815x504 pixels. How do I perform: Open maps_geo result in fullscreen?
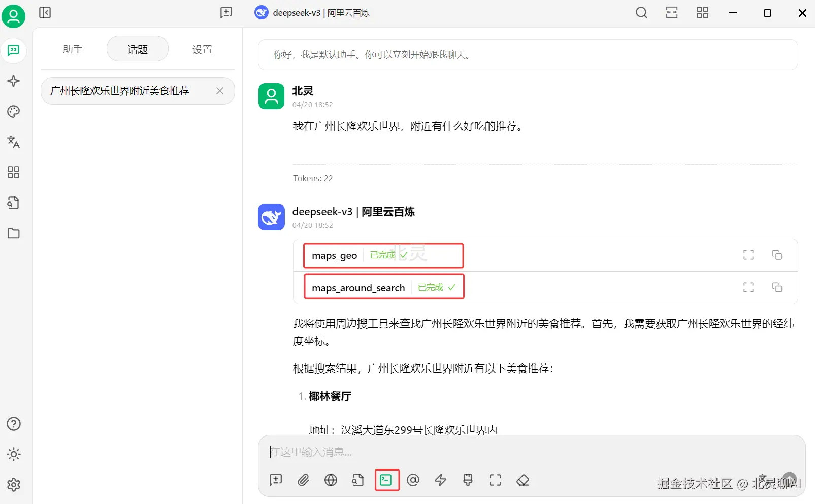tap(748, 255)
